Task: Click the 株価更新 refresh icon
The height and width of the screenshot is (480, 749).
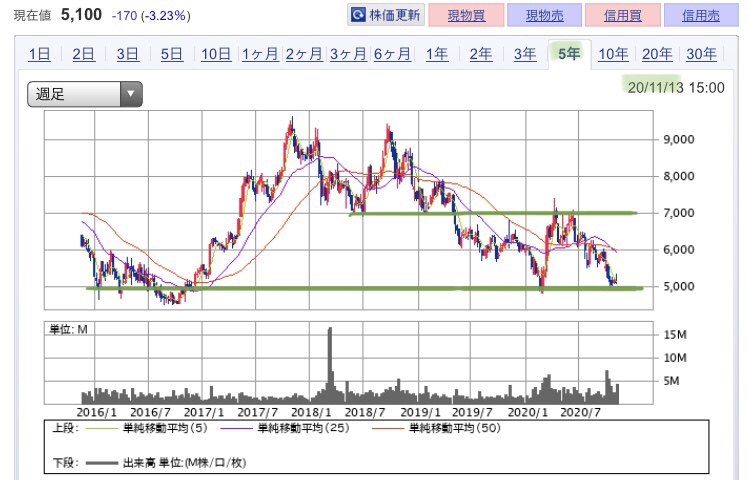Action: click(x=359, y=16)
